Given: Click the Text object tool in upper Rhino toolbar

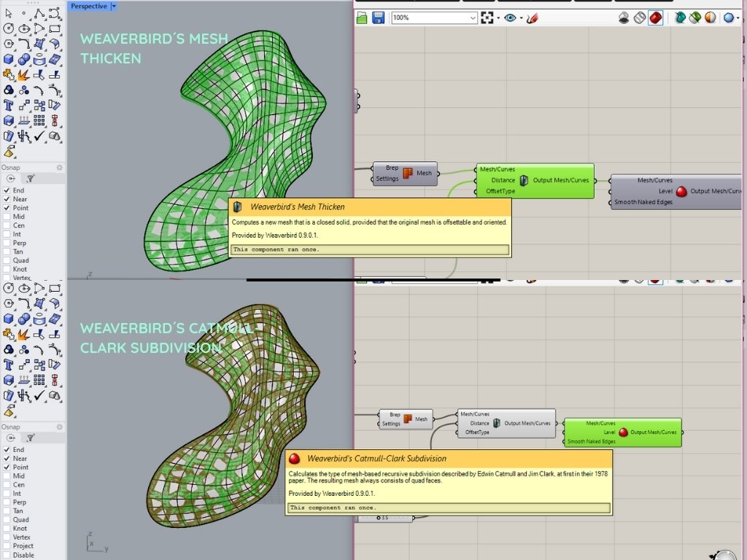Looking at the screenshot, I should tap(9, 105).
